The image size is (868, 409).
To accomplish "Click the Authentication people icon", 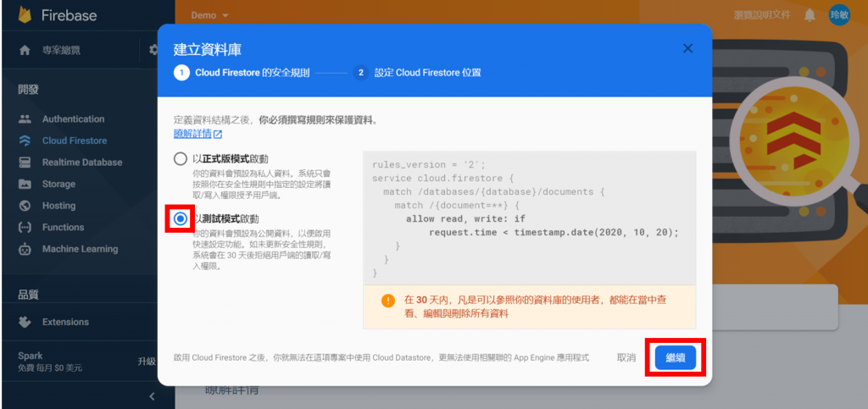I will pos(25,119).
